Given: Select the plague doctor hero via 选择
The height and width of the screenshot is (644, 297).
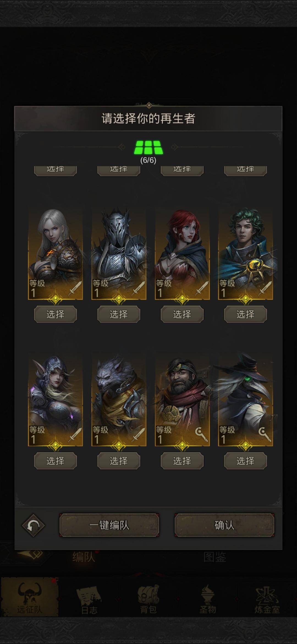Looking at the screenshot, I should point(246,461).
